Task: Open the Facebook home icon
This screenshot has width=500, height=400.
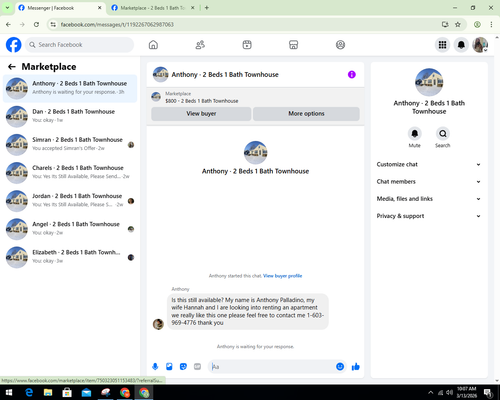Action: 153,45
